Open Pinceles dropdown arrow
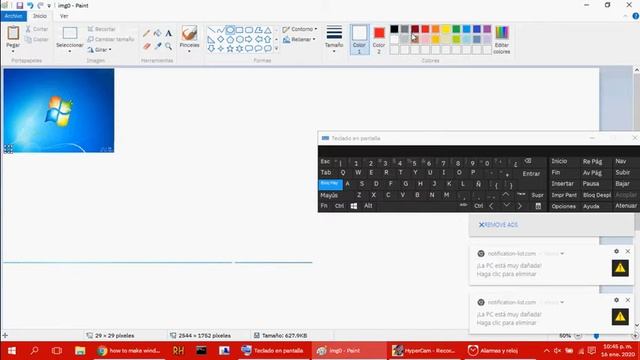The width and height of the screenshot is (640, 360). coord(189,51)
